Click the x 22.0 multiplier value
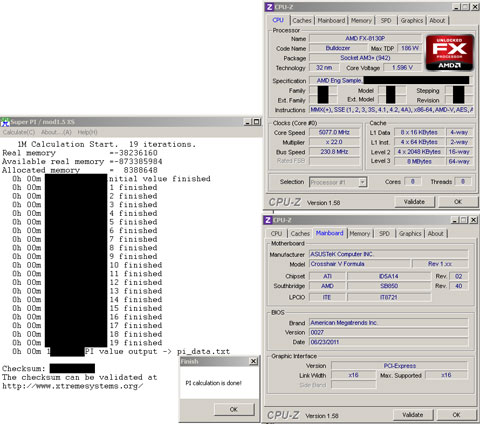 tap(334, 142)
